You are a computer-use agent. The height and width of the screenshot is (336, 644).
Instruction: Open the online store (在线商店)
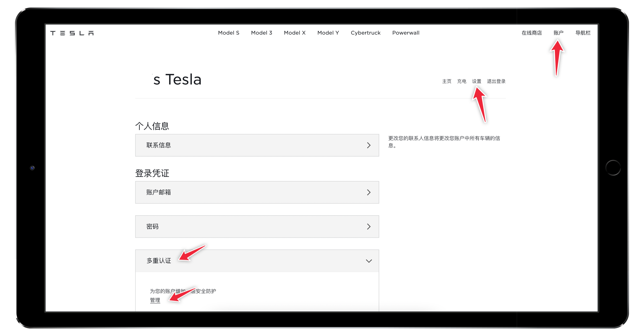(532, 33)
